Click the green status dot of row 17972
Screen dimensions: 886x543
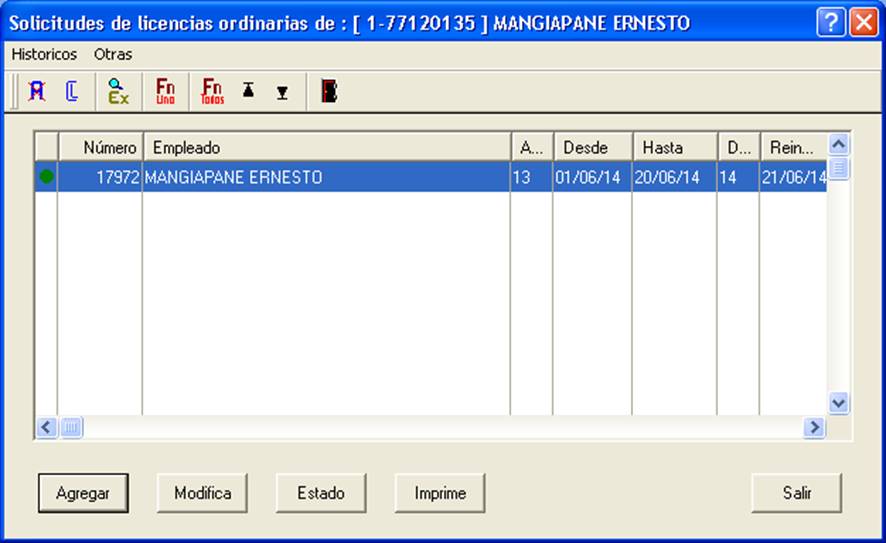click(x=46, y=177)
